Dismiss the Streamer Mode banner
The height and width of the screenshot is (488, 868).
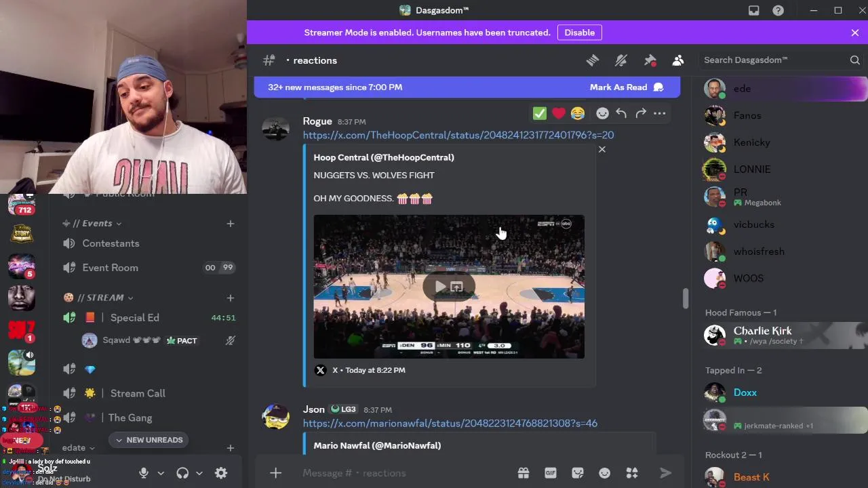point(855,33)
